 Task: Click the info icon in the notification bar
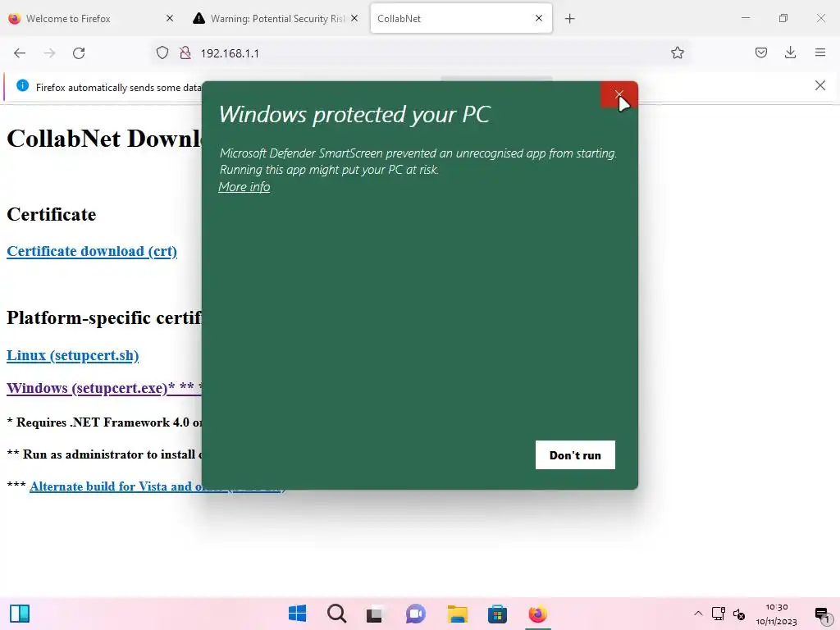tap(22, 85)
